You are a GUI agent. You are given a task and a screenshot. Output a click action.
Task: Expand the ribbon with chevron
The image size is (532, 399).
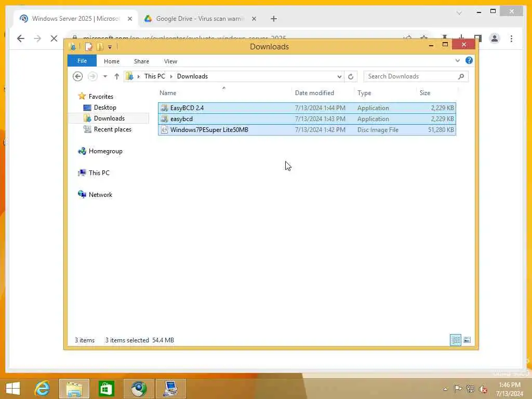click(x=457, y=61)
